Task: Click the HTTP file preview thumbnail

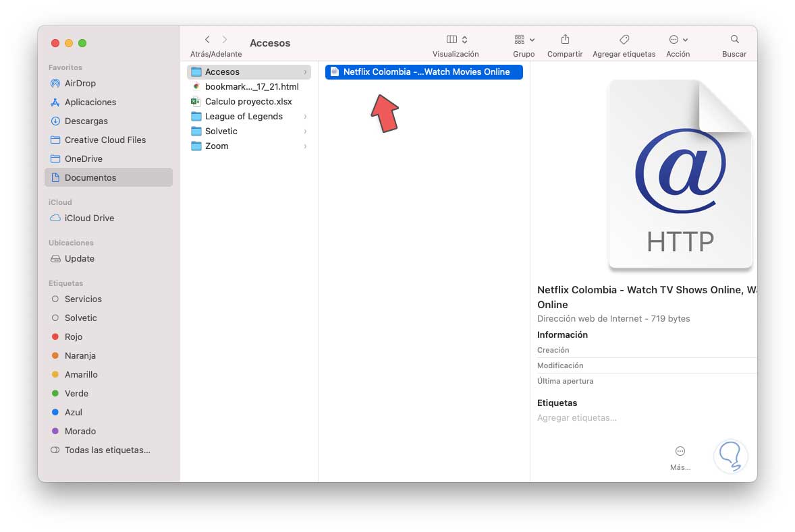Action: (x=680, y=174)
